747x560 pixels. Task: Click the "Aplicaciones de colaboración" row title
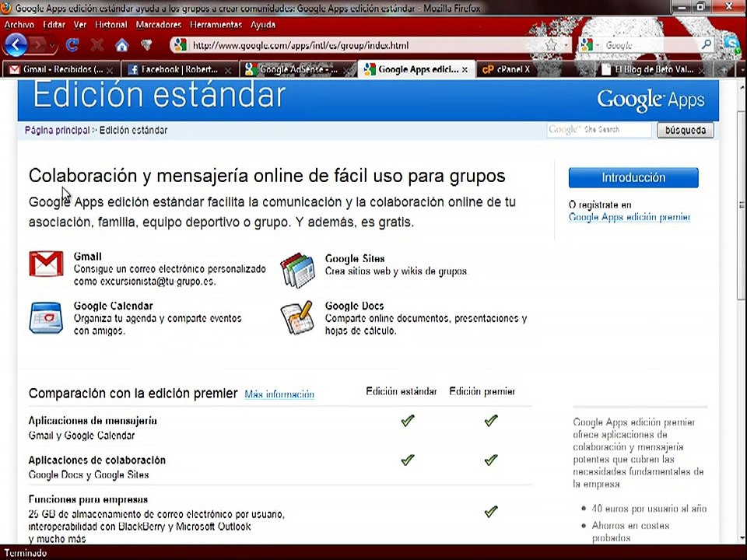point(97,460)
